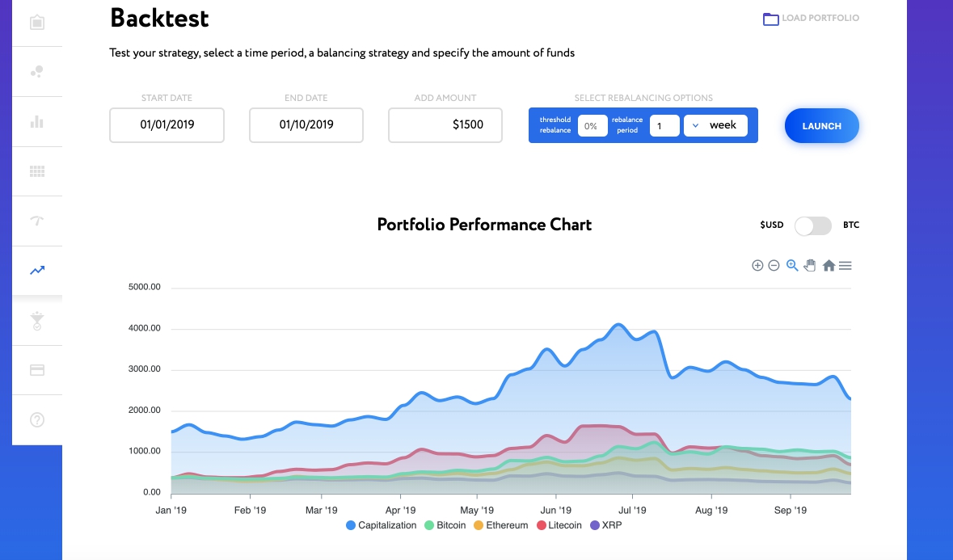Open the week period dropdown
This screenshot has width=953, height=560.
coord(715,126)
